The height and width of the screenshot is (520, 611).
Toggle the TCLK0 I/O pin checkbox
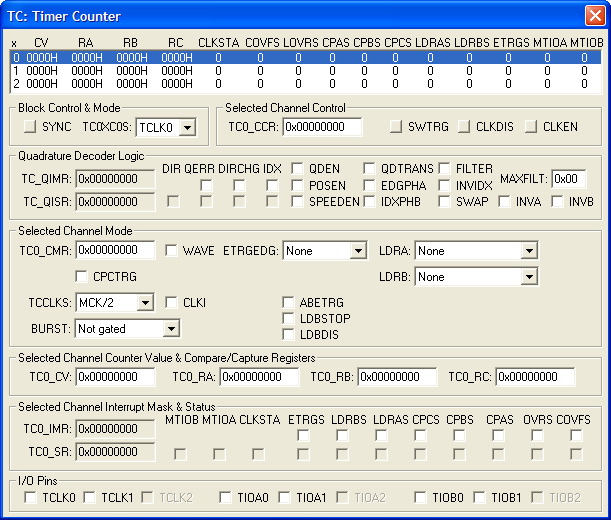[x=30, y=497]
